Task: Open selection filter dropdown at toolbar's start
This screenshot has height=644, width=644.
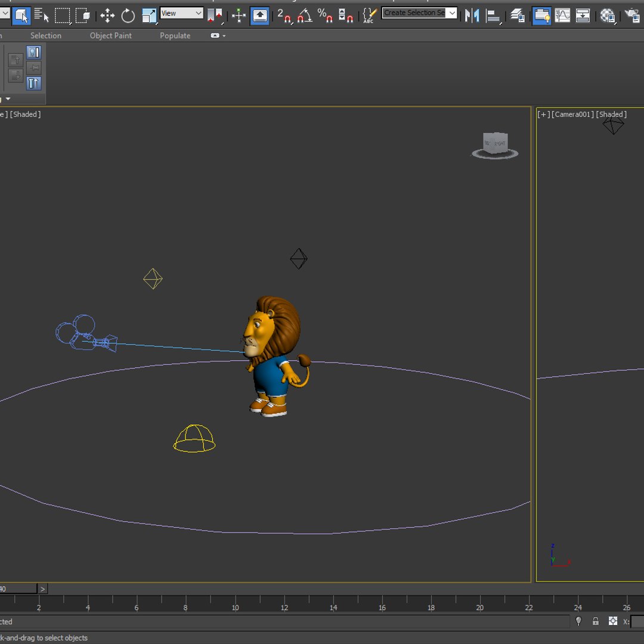Action: pyautogui.click(x=5, y=13)
